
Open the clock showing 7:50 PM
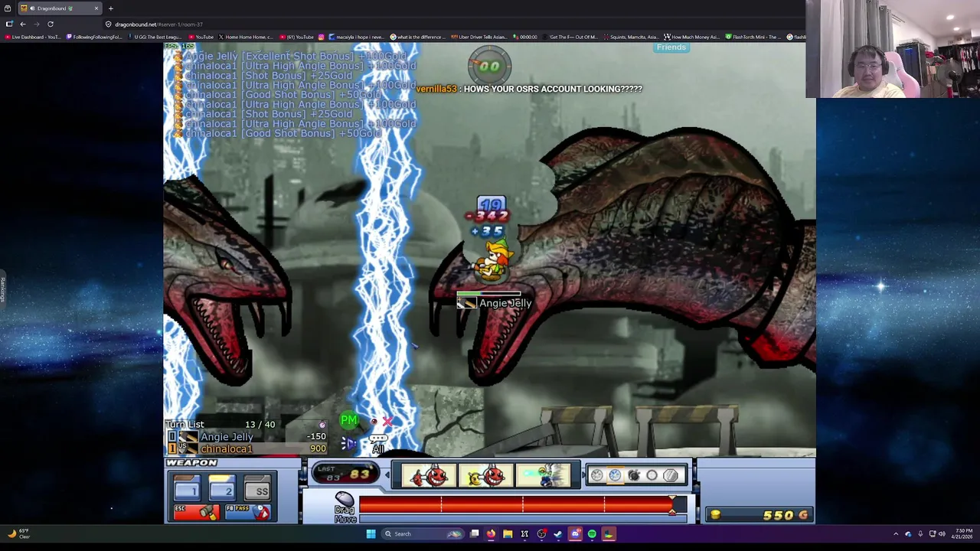pyautogui.click(x=962, y=533)
